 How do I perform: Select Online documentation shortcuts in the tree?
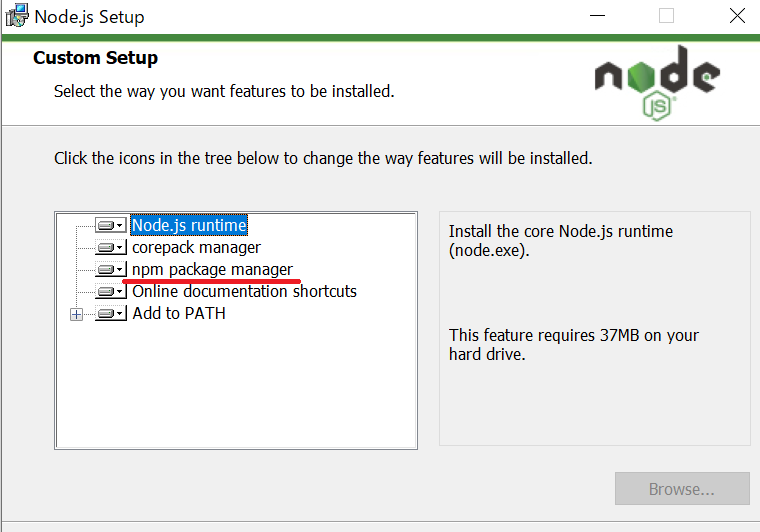244,292
